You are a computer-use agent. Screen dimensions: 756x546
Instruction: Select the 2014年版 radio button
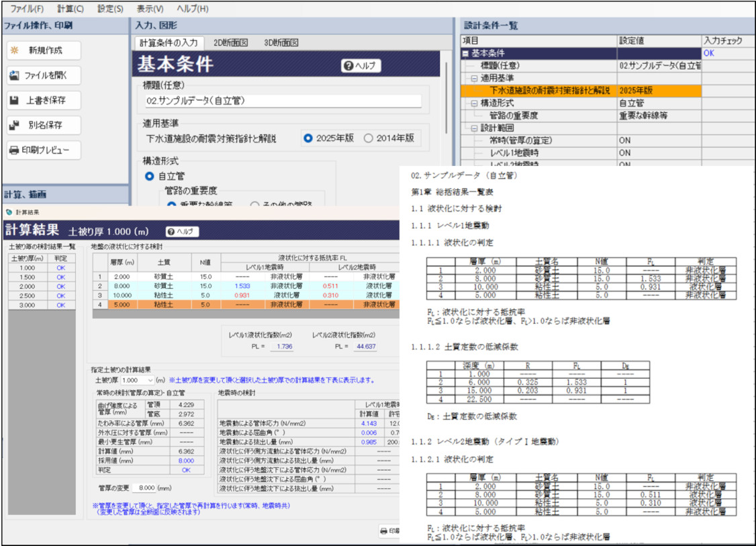point(368,138)
